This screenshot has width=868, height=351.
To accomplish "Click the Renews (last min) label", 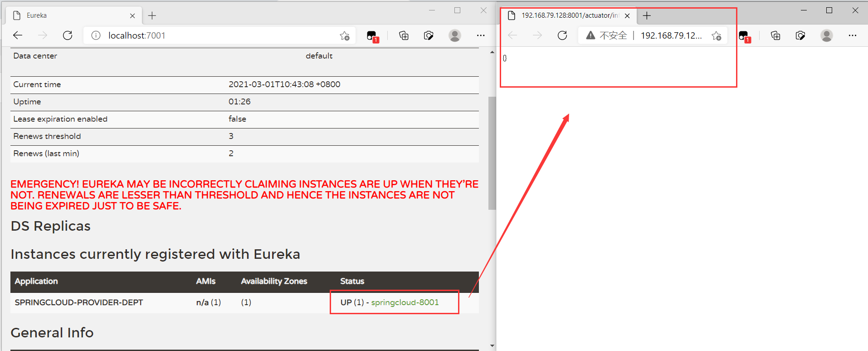I will pyautogui.click(x=46, y=153).
